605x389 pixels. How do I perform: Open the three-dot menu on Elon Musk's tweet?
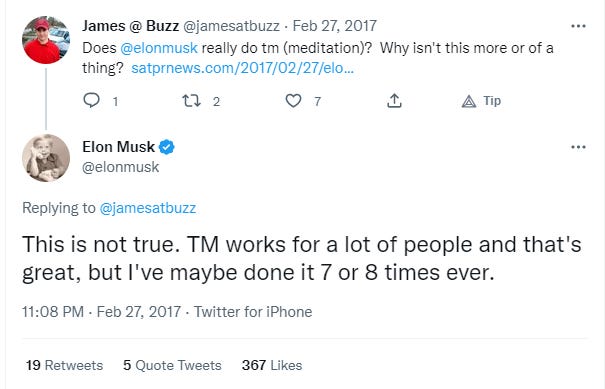pos(578,147)
